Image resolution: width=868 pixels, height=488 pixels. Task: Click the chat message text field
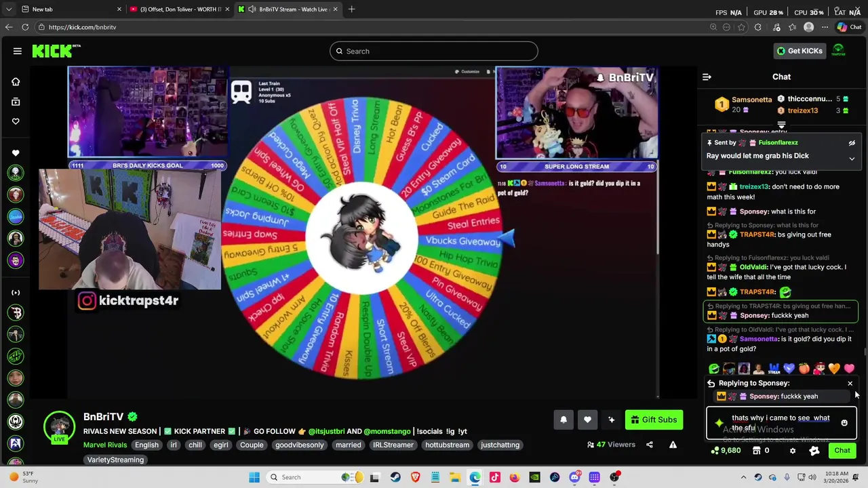(x=781, y=423)
